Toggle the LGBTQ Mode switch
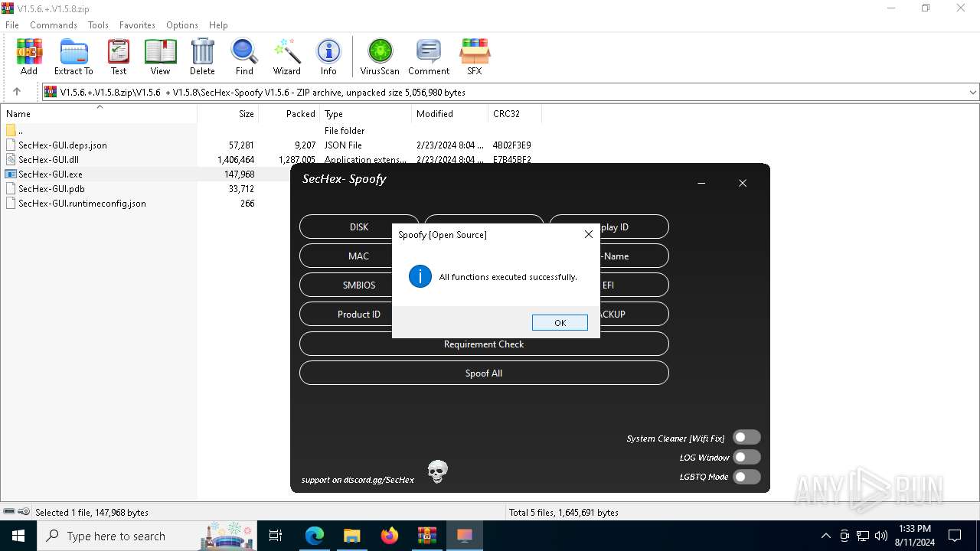 coord(746,476)
